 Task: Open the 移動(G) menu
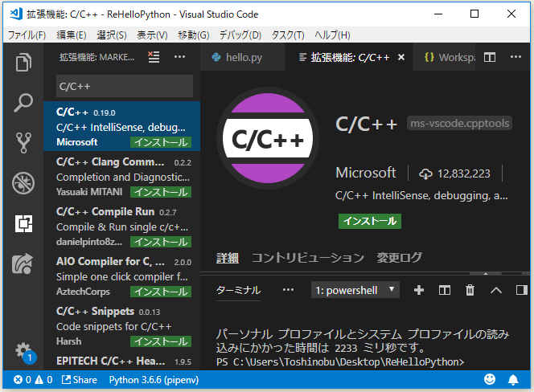click(x=194, y=35)
